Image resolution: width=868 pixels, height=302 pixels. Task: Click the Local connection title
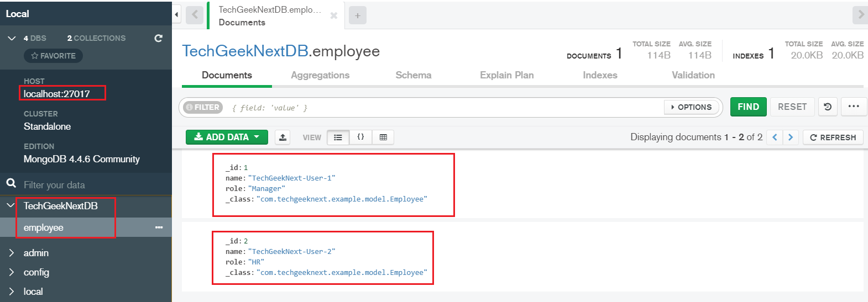(x=17, y=14)
